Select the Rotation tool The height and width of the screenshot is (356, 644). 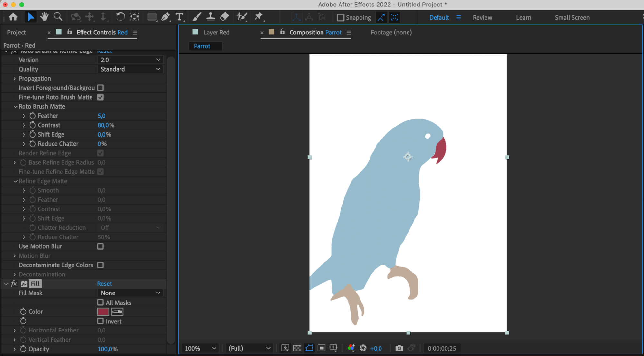click(x=120, y=17)
